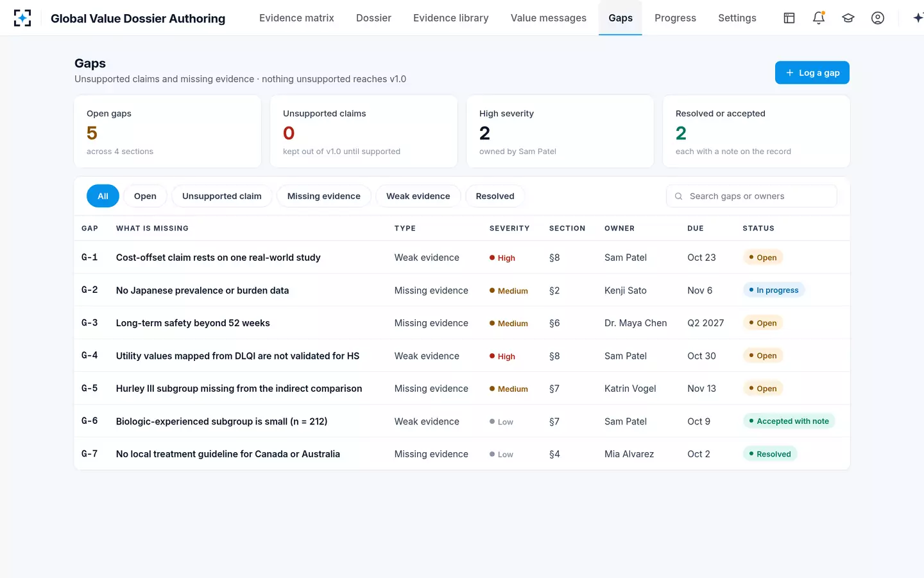The height and width of the screenshot is (578, 924).
Task: Click the In progress status badge for G-2
Action: (773, 290)
